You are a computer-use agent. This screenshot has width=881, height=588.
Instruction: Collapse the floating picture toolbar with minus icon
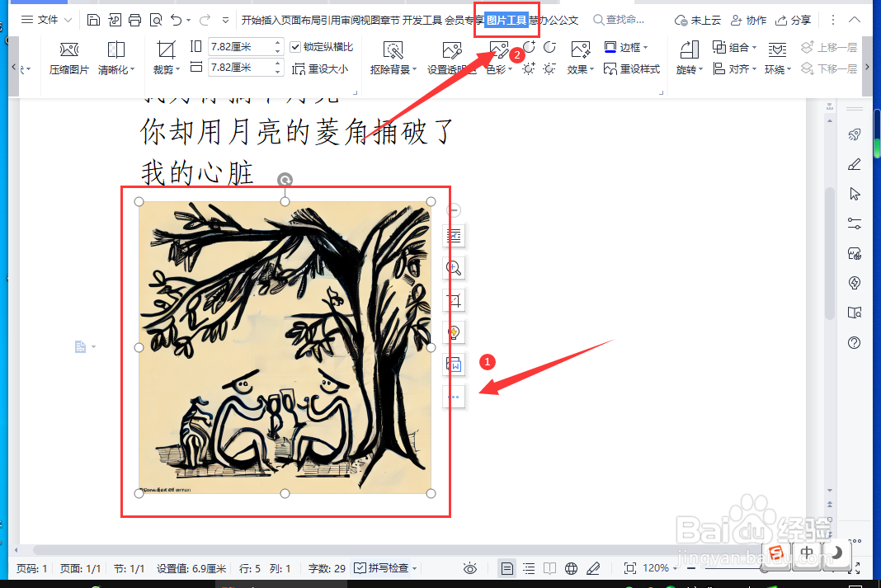[x=454, y=210]
